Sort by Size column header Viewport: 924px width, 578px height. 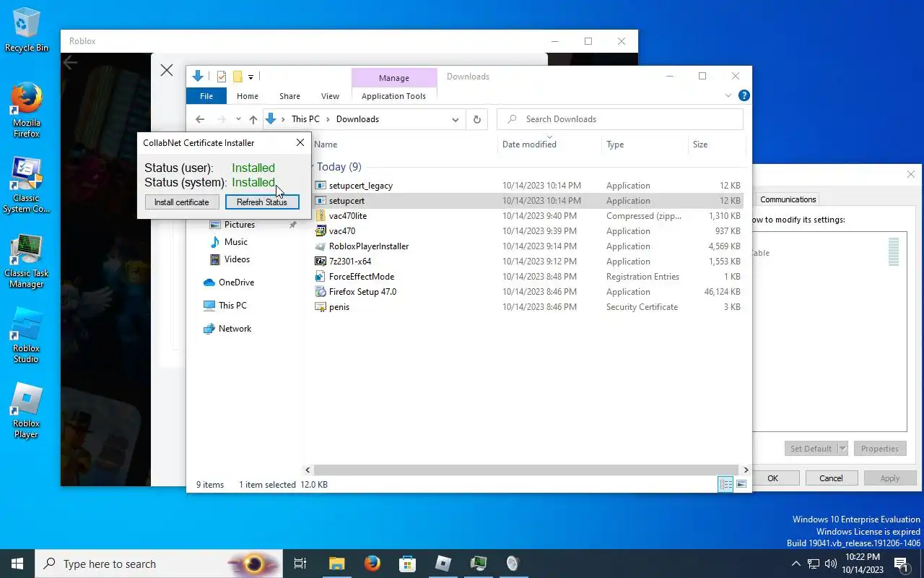717,144
